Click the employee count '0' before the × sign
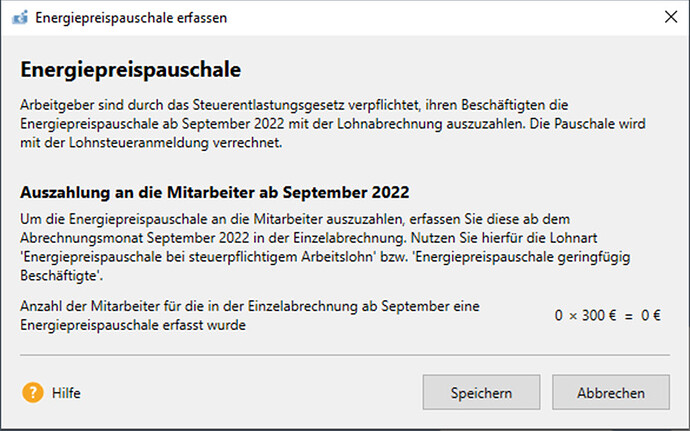 (559, 316)
